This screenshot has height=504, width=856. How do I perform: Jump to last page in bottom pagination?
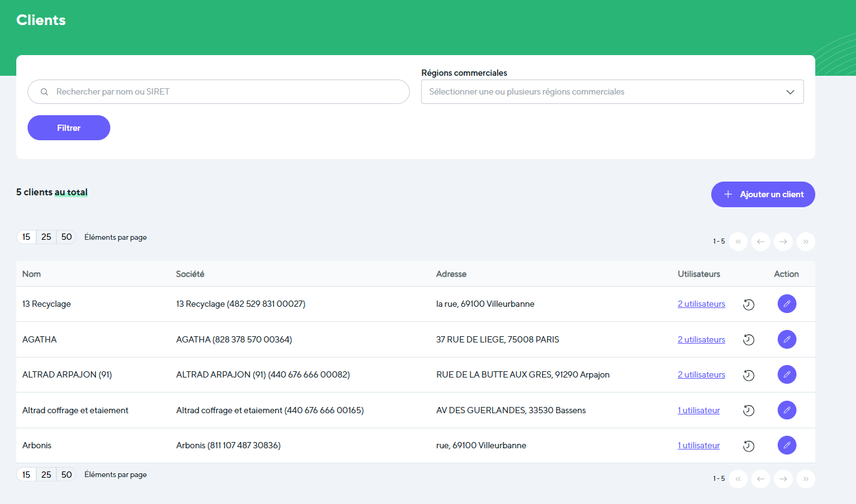tap(805, 479)
